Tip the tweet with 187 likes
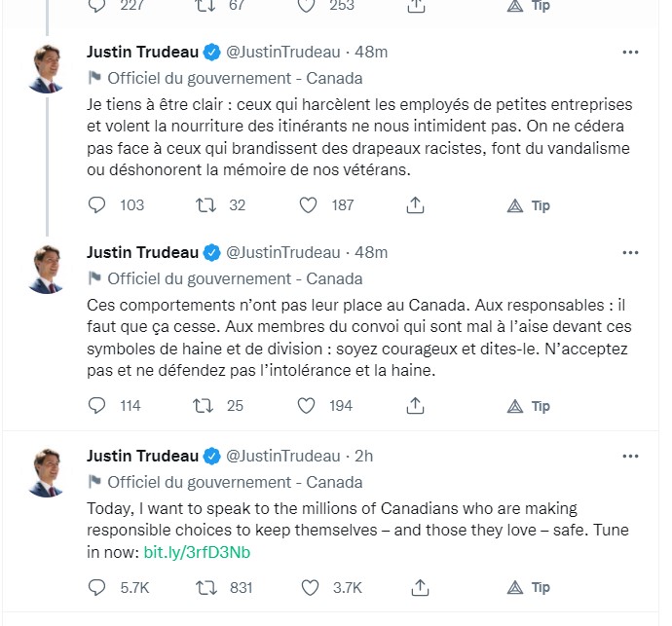 tap(529, 205)
